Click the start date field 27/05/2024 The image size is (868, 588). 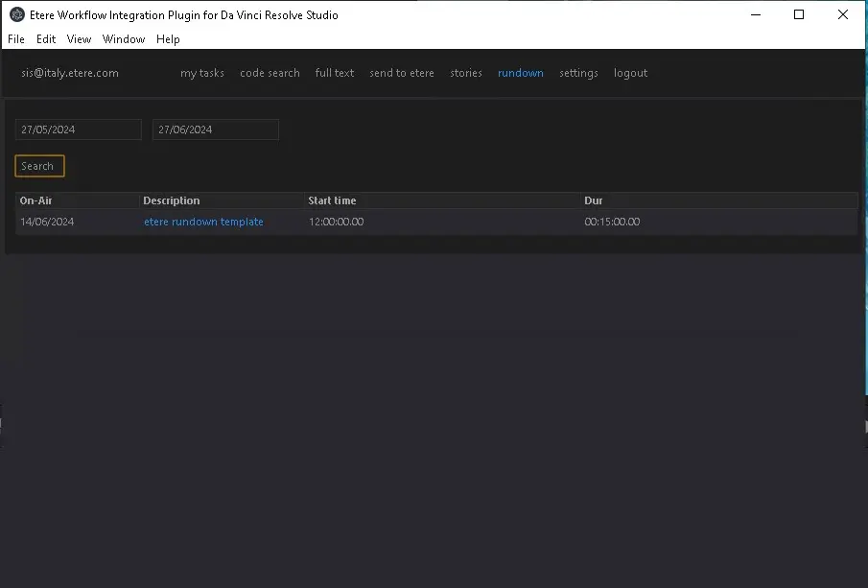(79, 129)
